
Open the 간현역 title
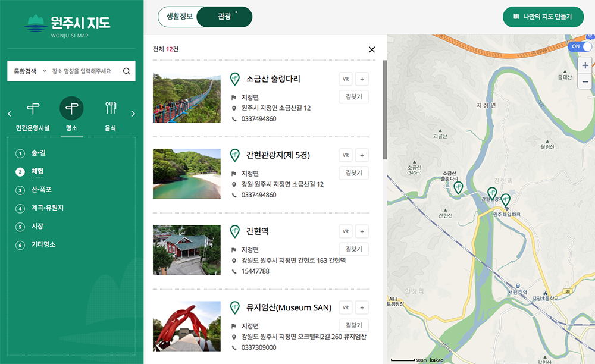(x=257, y=231)
